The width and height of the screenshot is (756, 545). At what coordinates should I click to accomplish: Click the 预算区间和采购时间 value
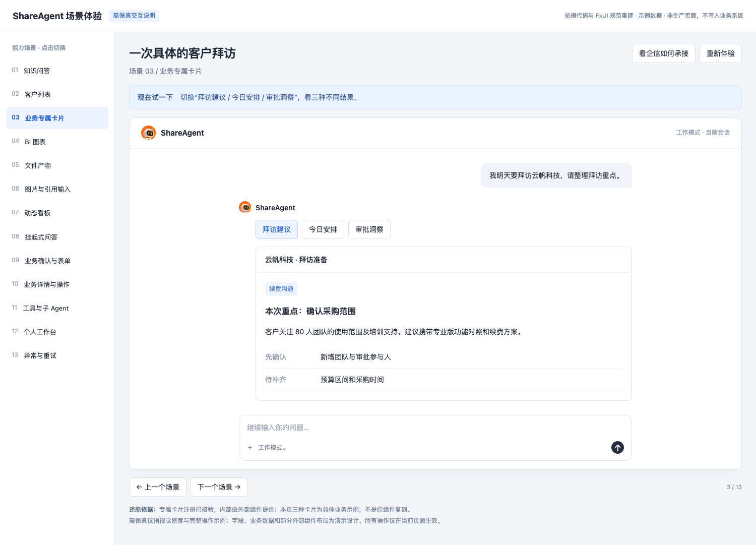pos(352,380)
